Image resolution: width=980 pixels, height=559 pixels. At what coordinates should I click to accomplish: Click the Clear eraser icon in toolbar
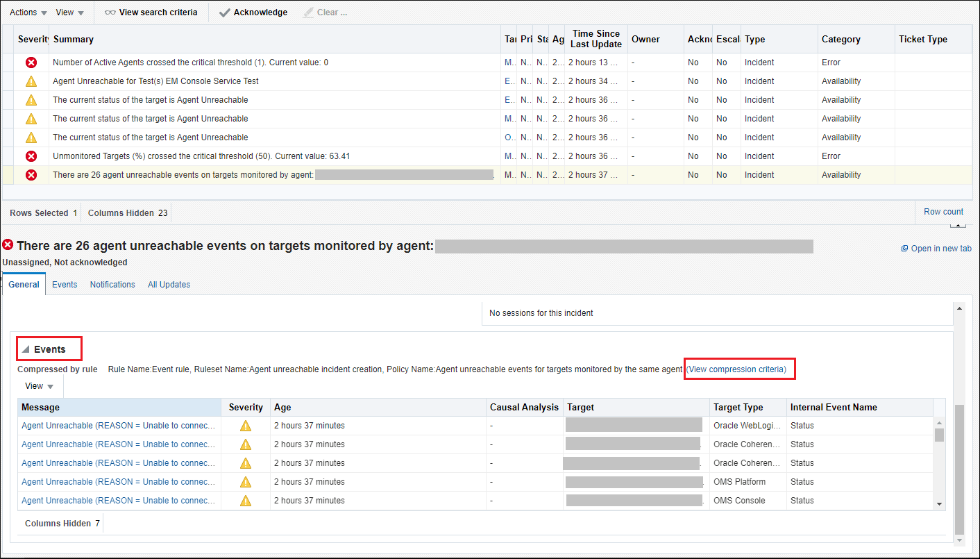click(x=308, y=12)
